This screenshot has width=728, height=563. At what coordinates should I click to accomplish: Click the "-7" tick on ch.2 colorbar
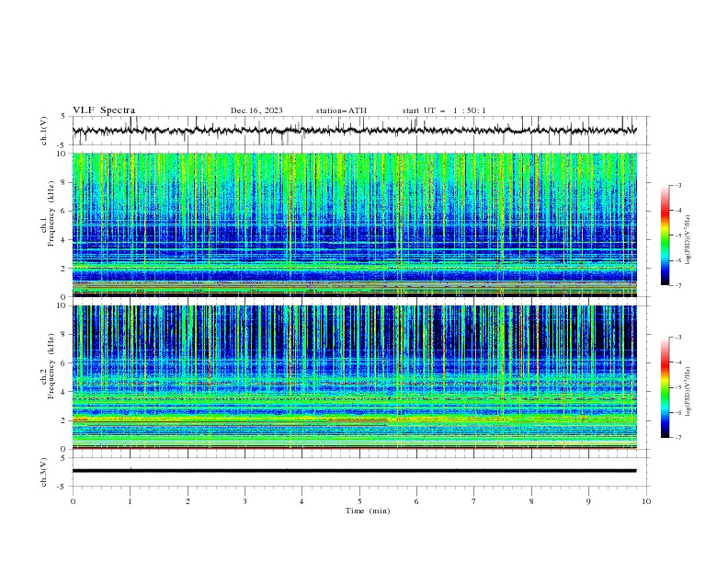point(678,438)
